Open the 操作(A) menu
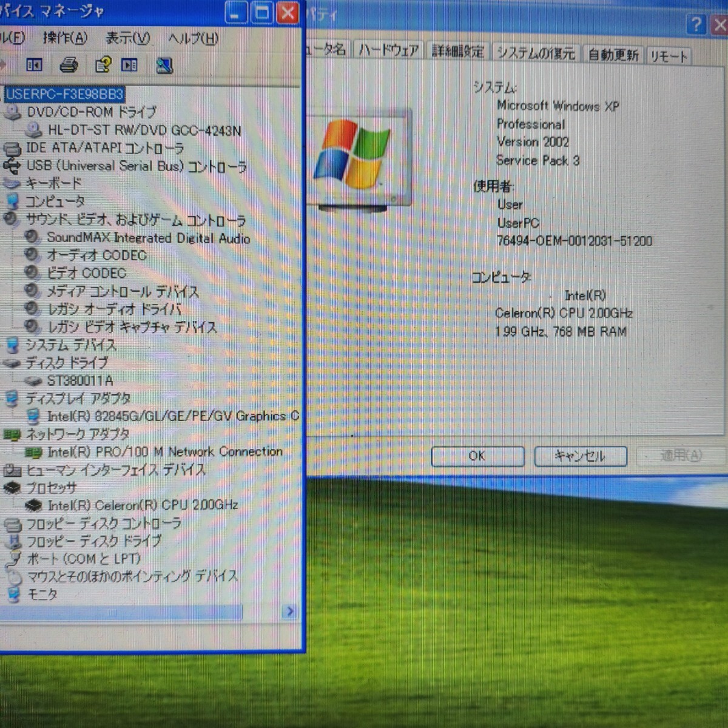 point(66,38)
